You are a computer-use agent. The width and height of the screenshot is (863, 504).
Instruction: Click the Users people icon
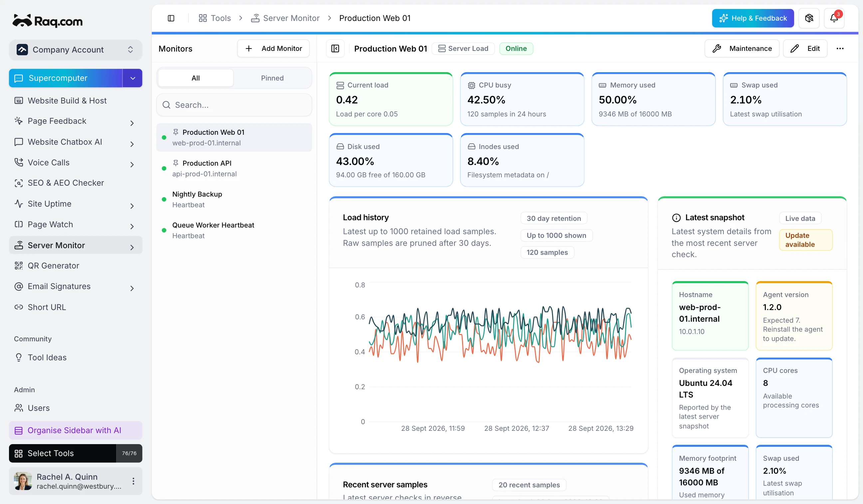19,408
